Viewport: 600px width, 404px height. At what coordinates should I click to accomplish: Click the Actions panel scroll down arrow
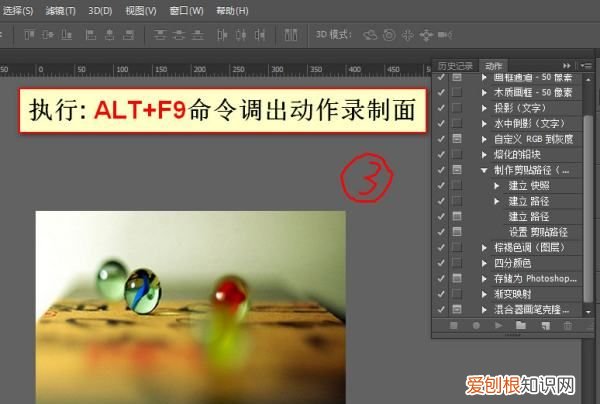tap(588, 312)
